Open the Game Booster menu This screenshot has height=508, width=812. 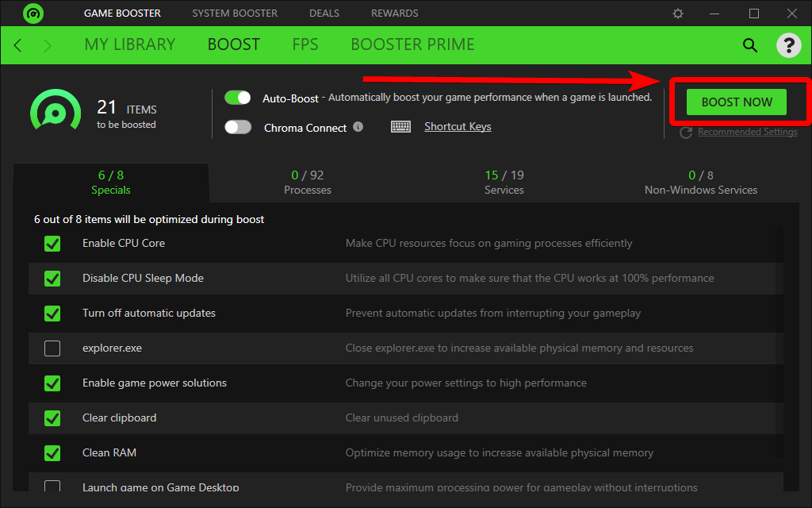(122, 13)
